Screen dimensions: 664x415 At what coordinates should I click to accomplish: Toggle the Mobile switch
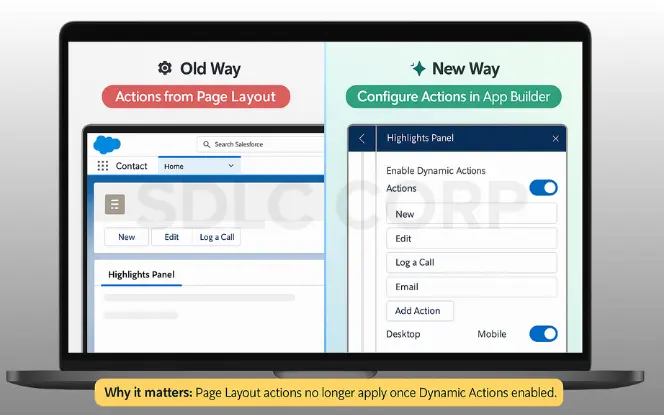pyautogui.click(x=543, y=334)
